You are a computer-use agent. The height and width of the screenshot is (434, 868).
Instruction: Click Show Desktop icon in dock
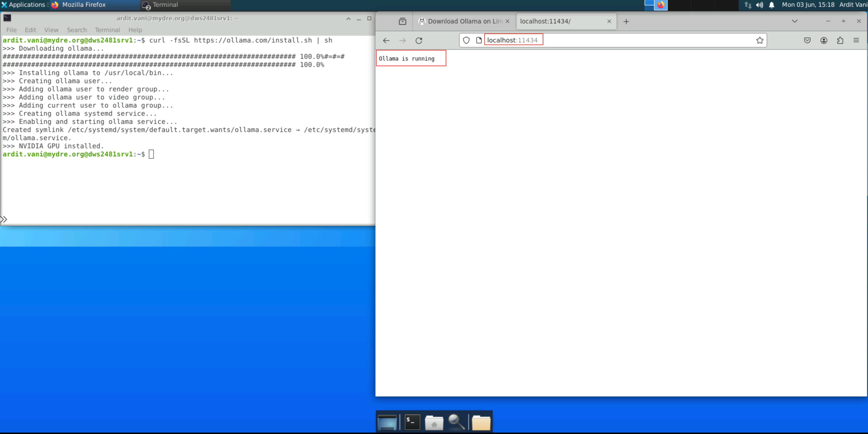387,422
